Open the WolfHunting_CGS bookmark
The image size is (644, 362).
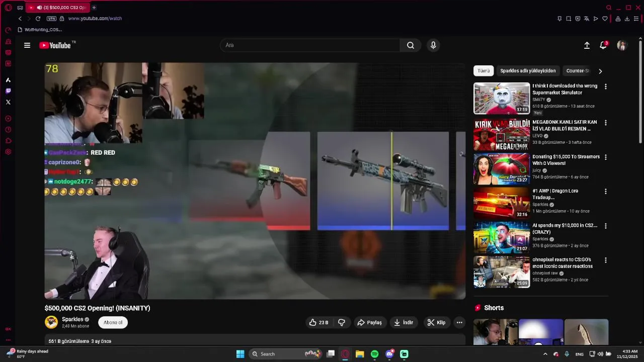pyautogui.click(x=40, y=30)
